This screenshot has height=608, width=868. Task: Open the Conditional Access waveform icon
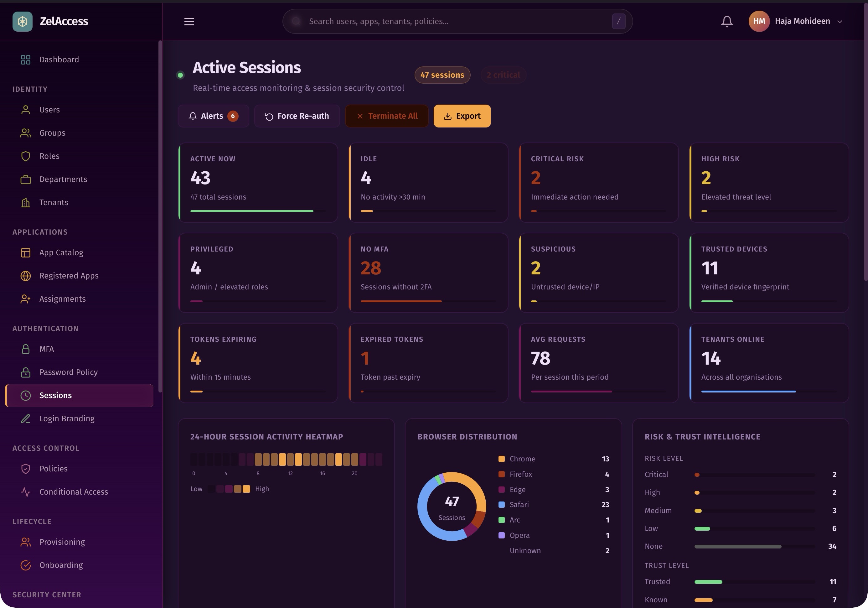pos(25,492)
